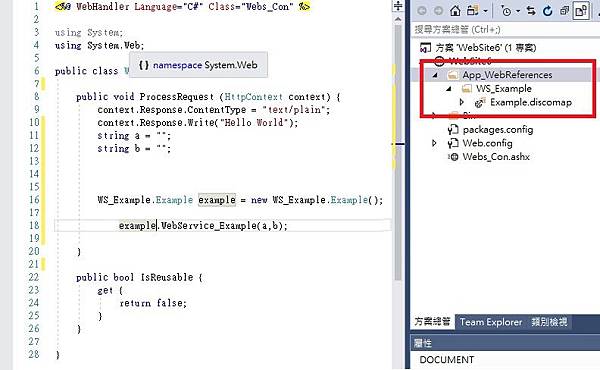Click 'public class' on line 6
This screenshot has width=600, height=370.
click(x=86, y=71)
